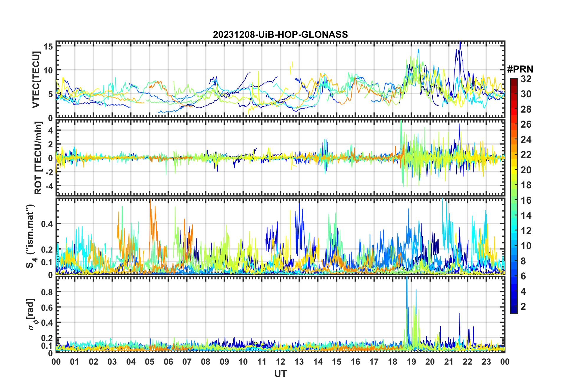The image size is (561, 392).
Task: Click inside the S4 scintillation plot panel
Action: click(x=280, y=236)
